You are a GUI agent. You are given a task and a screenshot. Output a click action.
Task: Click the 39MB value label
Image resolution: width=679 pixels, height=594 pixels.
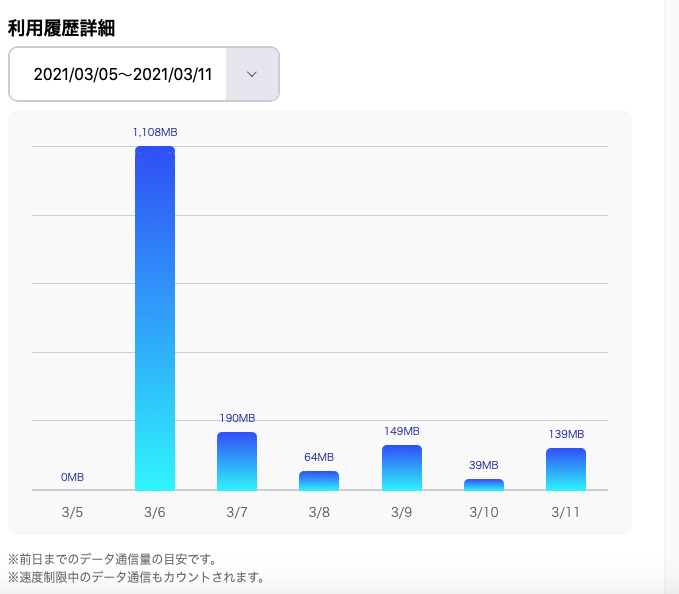(x=484, y=465)
